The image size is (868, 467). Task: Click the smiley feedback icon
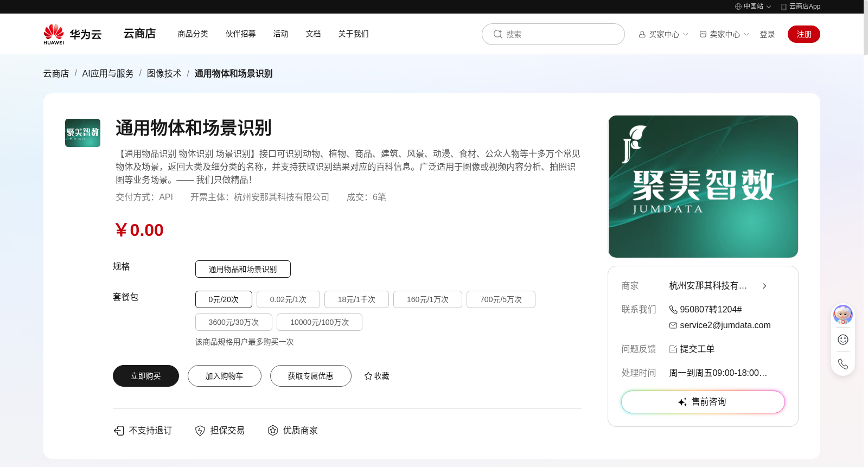843,340
